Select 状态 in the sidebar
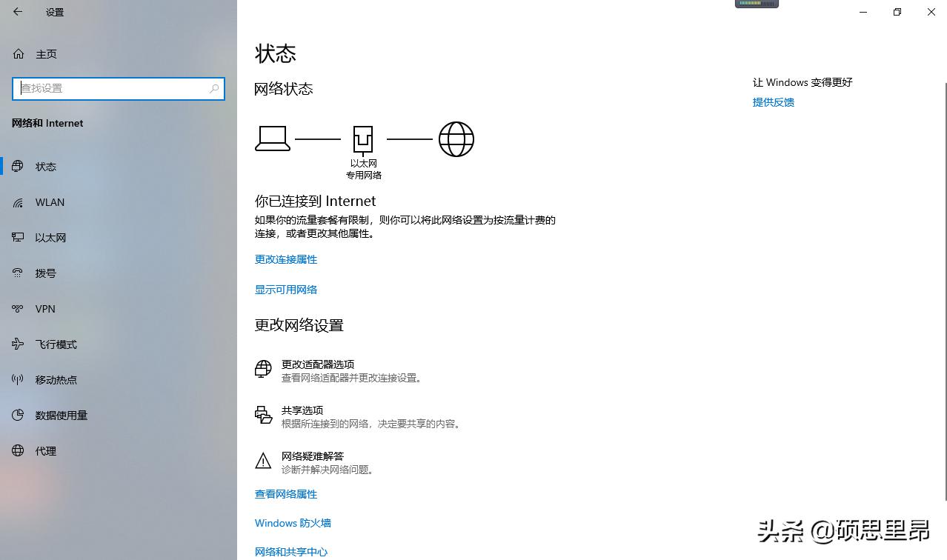Screen dimensions: 947x560 45,166
